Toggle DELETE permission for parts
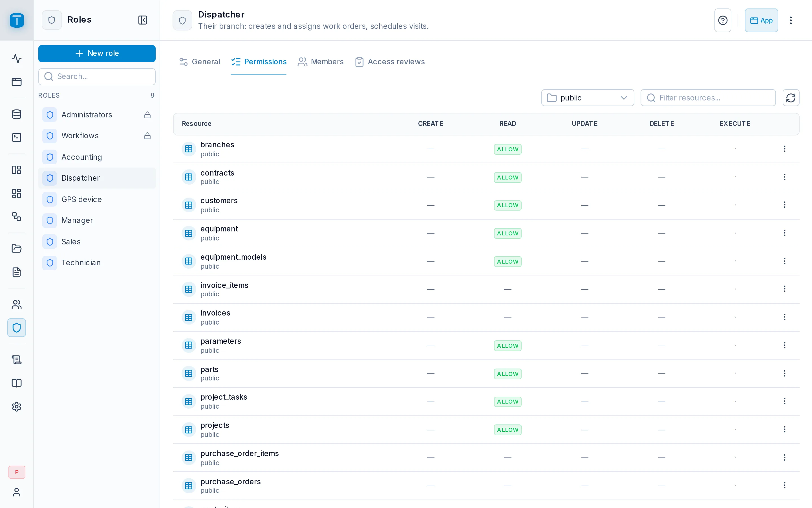Image resolution: width=812 pixels, height=508 pixels. coord(661,374)
